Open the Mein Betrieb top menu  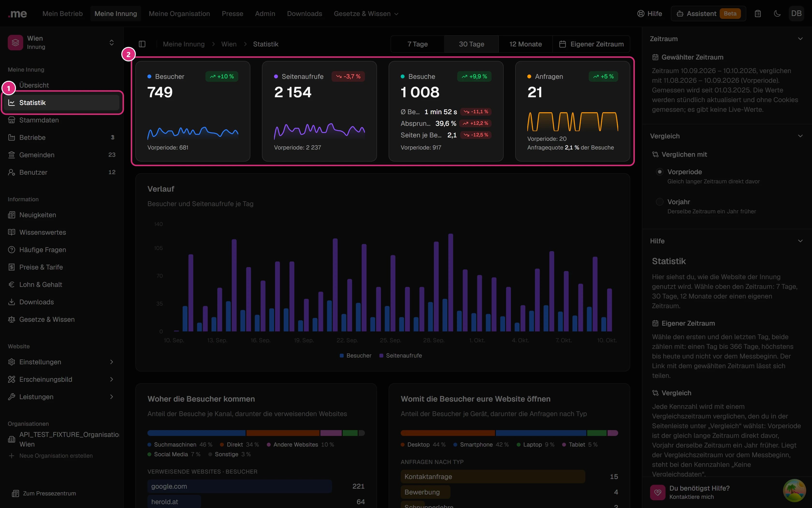(x=62, y=14)
